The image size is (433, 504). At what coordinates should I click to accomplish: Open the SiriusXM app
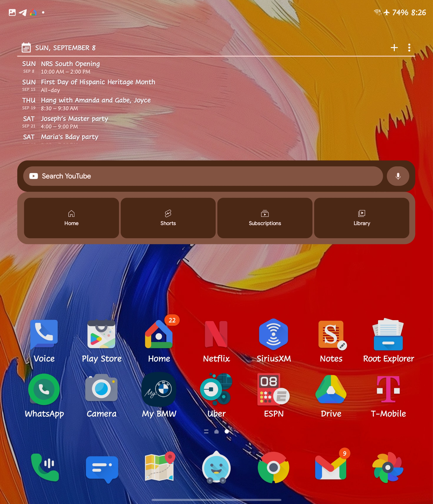tap(273, 334)
